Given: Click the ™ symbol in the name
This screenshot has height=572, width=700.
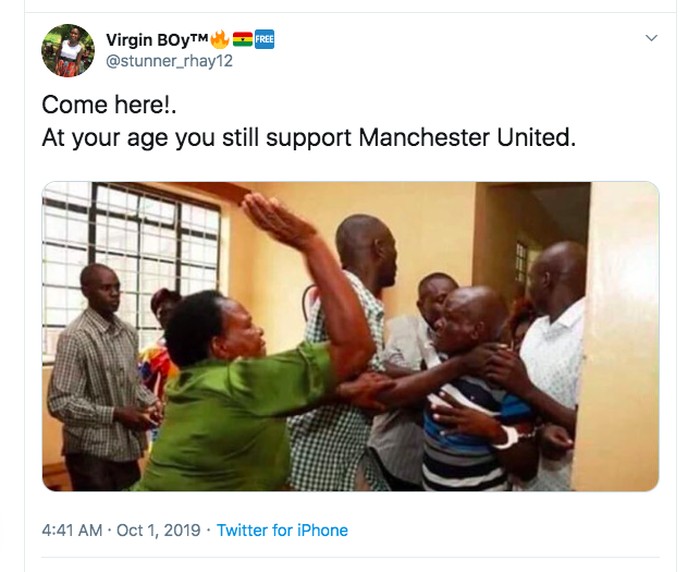Looking at the screenshot, I should [x=199, y=38].
